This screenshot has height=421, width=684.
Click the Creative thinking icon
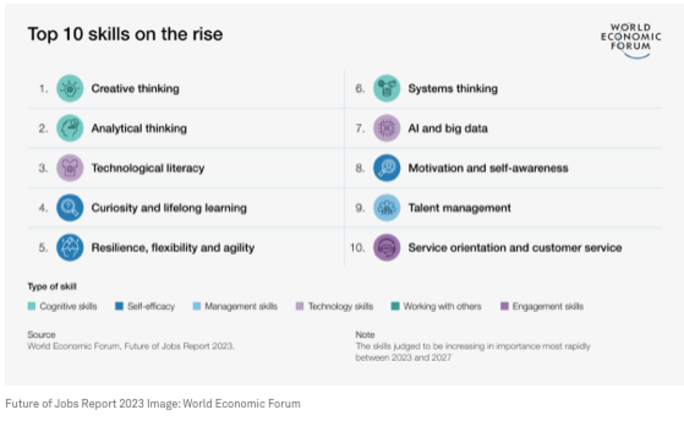pos(70,88)
